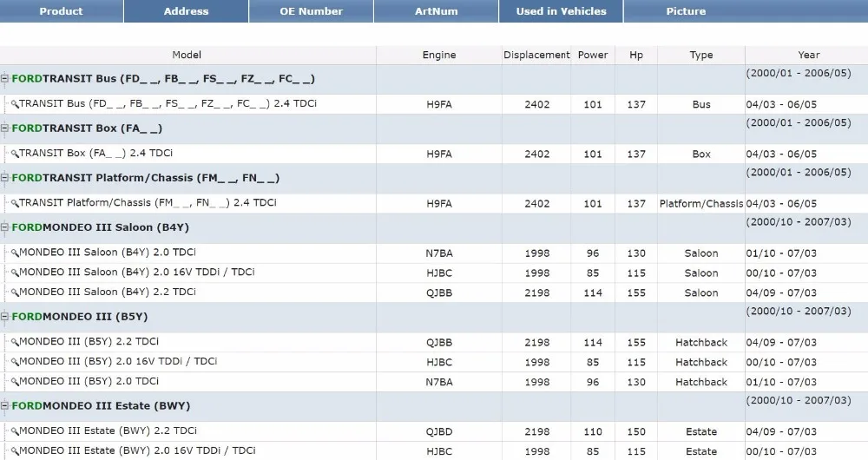This screenshot has width=868, height=460.
Task: Click engine code H9FA in TRANSIT Bus row
Action: (x=439, y=105)
